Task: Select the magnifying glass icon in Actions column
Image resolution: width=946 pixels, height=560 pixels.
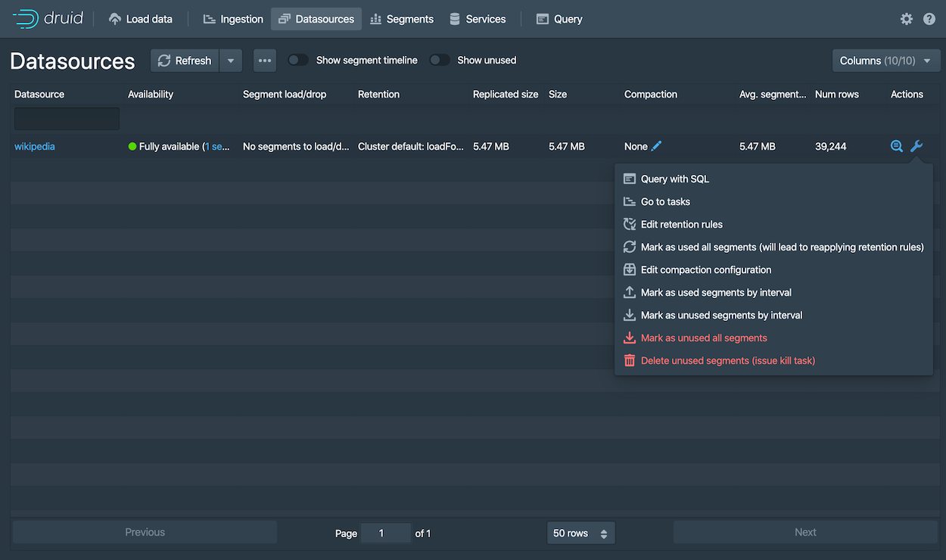Action: 897,146
